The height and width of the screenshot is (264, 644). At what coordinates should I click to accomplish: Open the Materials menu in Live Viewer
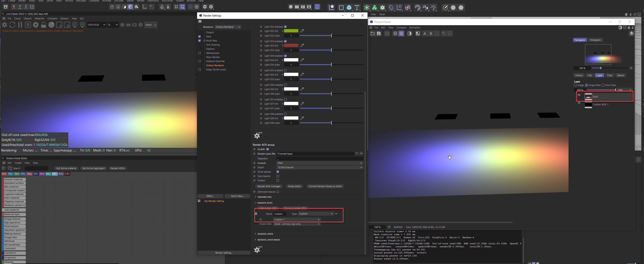[39, 18]
